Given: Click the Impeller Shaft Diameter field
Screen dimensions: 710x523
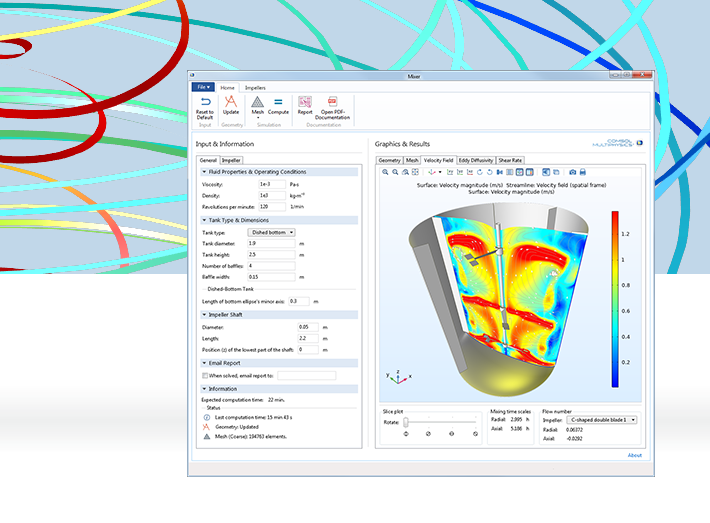Looking at the screenshot, I should pos(308,327).
